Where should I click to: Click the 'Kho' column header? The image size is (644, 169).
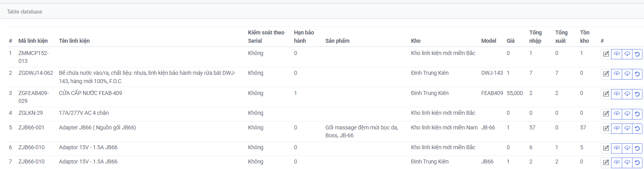415,41
